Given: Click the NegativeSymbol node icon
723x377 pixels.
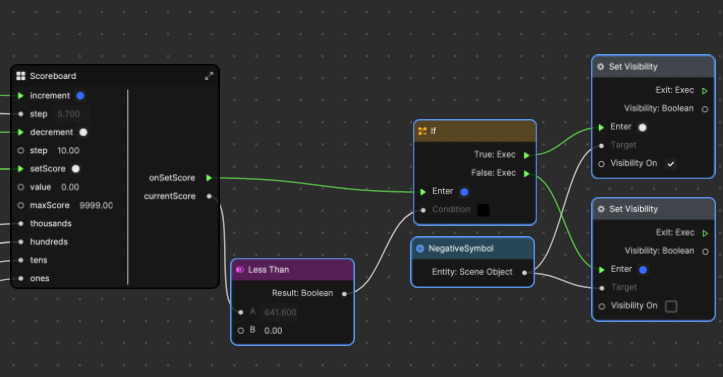Looking at the screenshot, I should click(x=420, y=248).
